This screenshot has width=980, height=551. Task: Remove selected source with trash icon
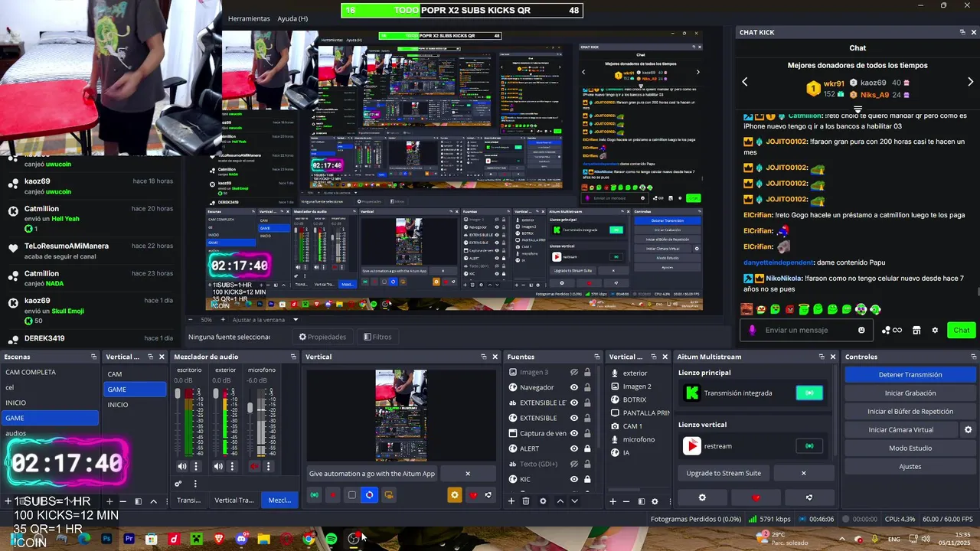click(x=526, y=501)
